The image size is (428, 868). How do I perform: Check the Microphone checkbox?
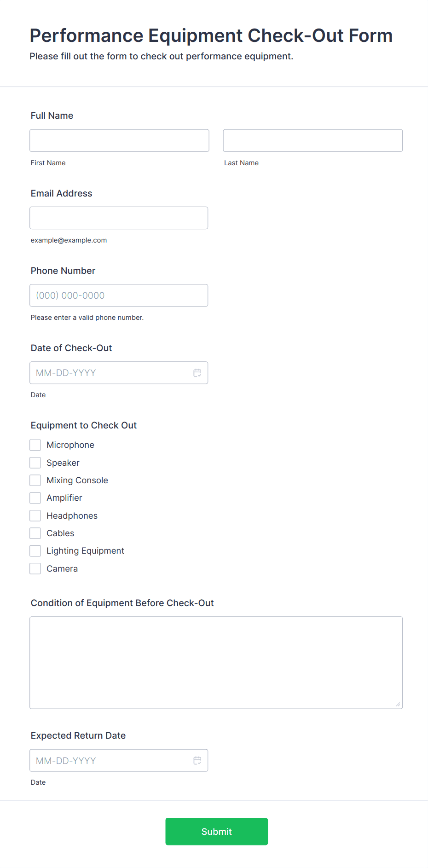[x=35, y=445]
